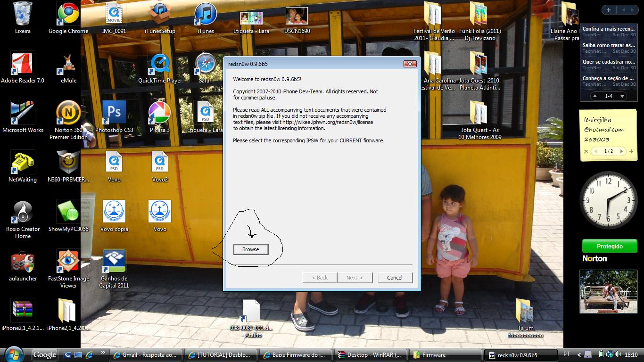Open FastStone Image Viewer shortcut
The height and width of the screenshot is (362, 644).
coord(68,269)
